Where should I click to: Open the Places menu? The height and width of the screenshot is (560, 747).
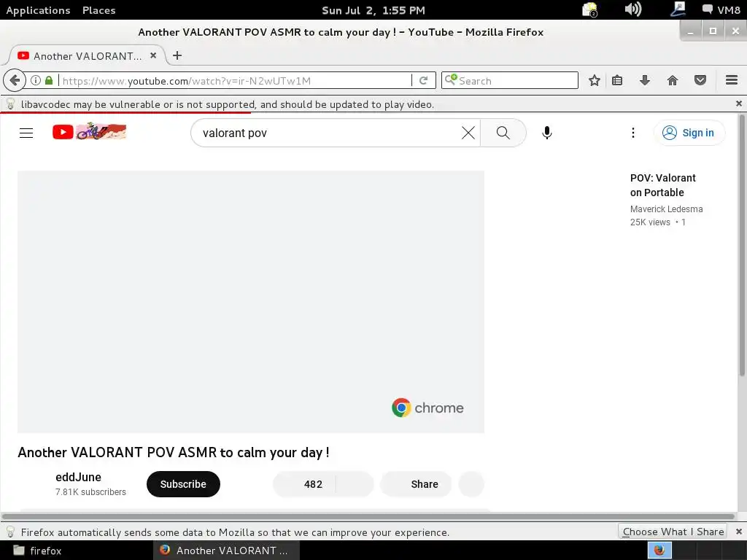tap(99, 10)
